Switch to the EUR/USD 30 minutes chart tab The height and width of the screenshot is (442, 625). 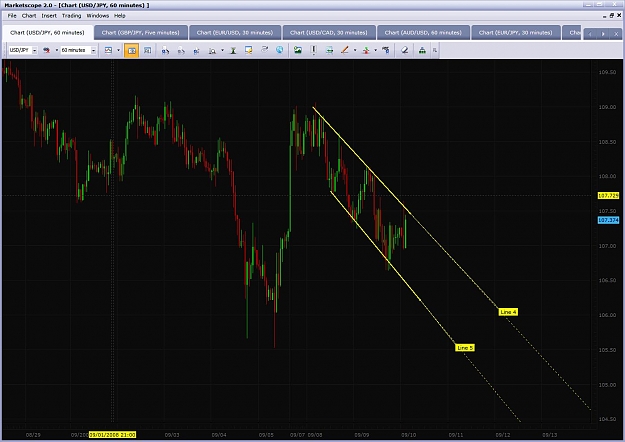[235, 33]
